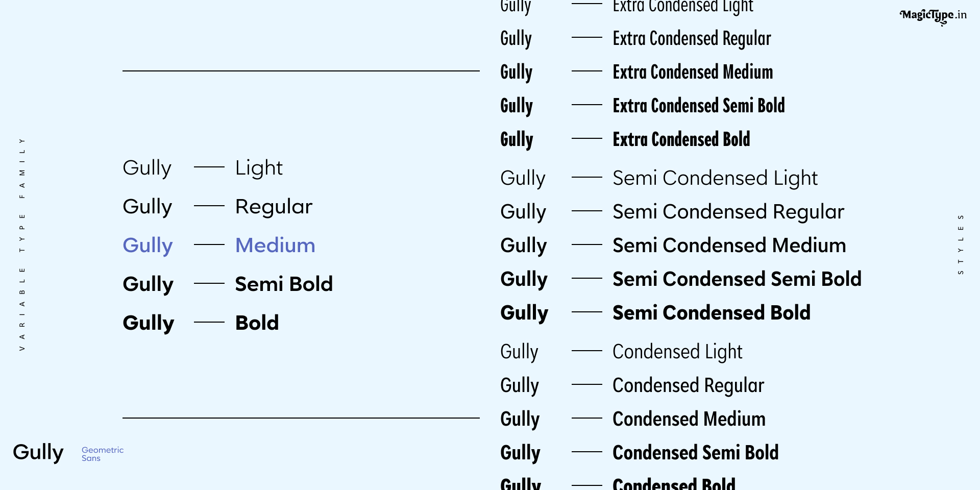Choose Condensed Medium style
The height and width of the screenshot is (490, 980).
coord(689,419)
